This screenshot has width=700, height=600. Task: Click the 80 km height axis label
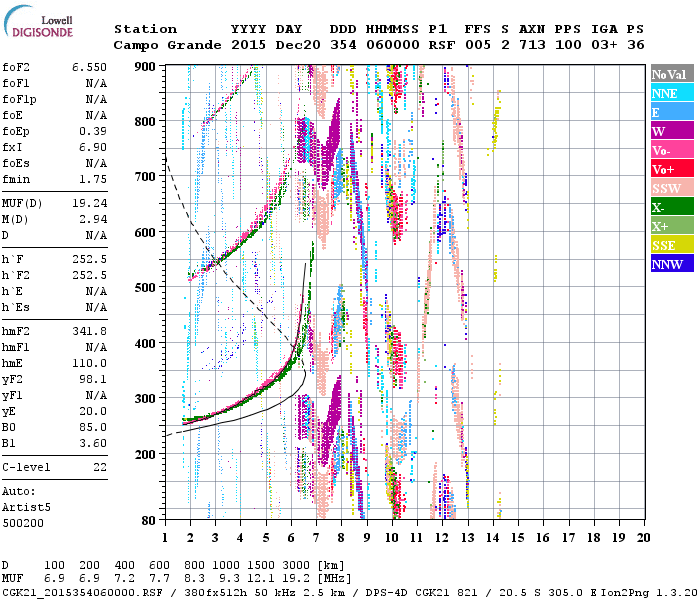pyautogui.click(x=149, y=520)
